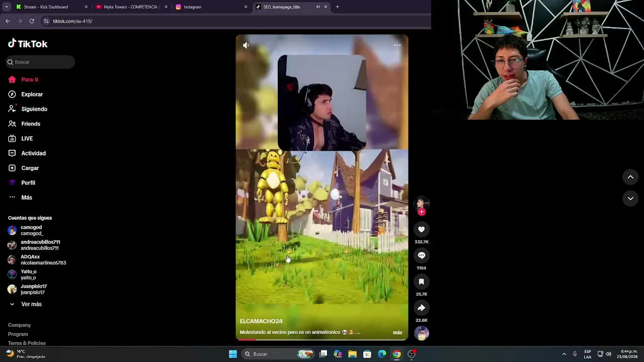
Task: Like the video with heart icon
Action: pyautogui.click(x=422, y=229)
